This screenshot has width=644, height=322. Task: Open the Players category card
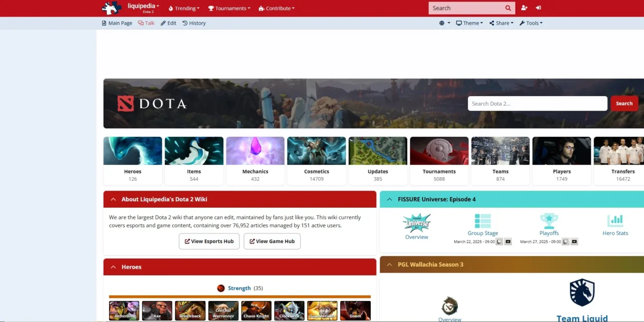[562, 160]
